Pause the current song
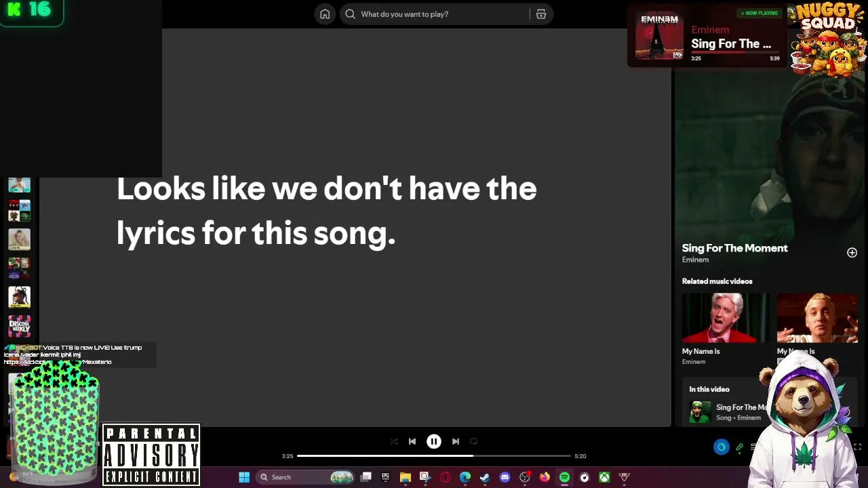Screen dimensions: 868x488 434,441
